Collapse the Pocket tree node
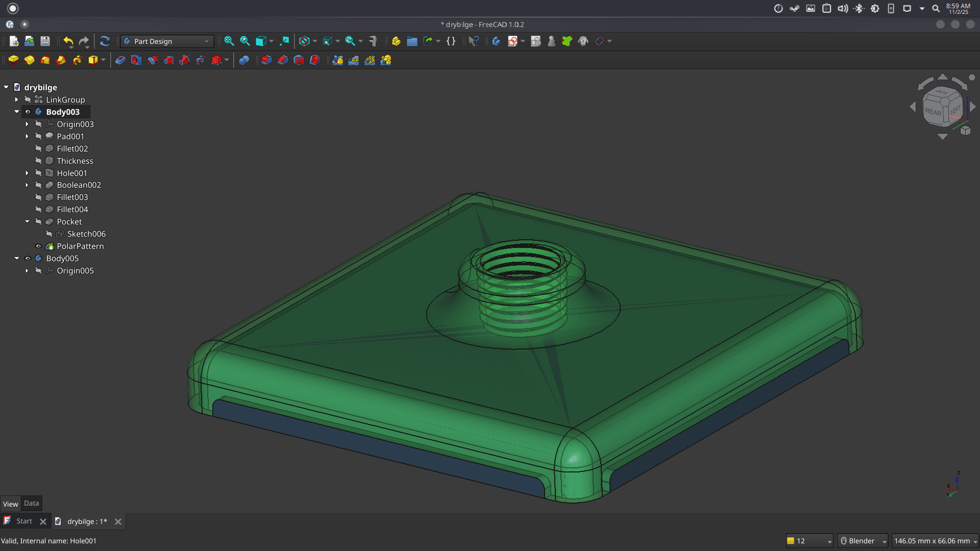This screenshot has height=551, width=980. (27, 221)
